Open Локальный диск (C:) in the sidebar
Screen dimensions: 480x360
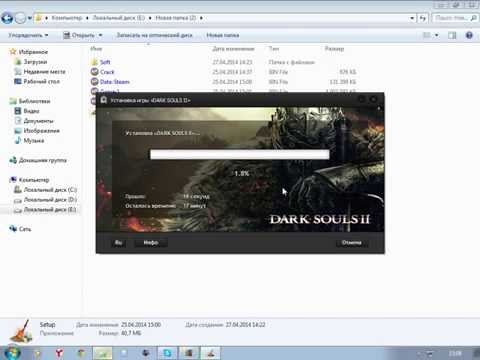50,190
